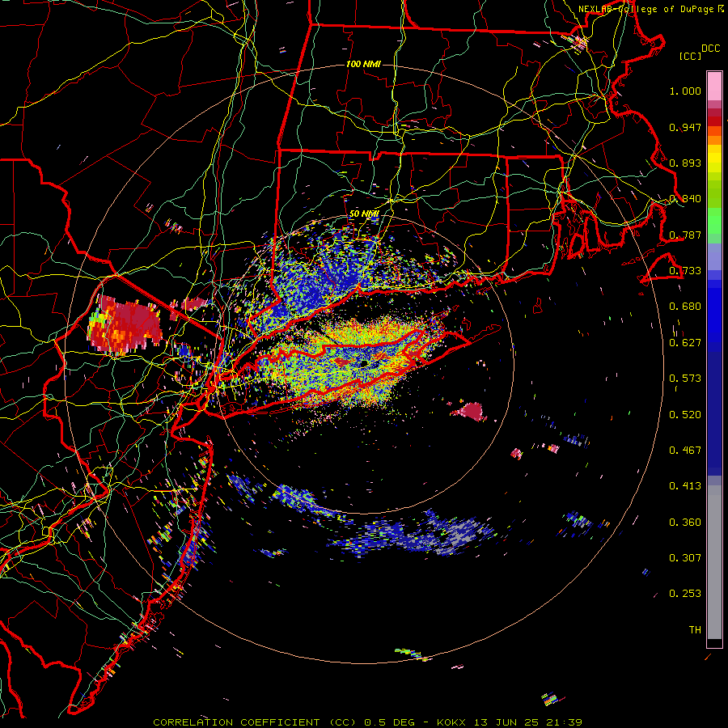Viewport: 728px width, 728px height.
Task: Click the red echo offshore southeast of Long Island
Action: tap(472, 412)
